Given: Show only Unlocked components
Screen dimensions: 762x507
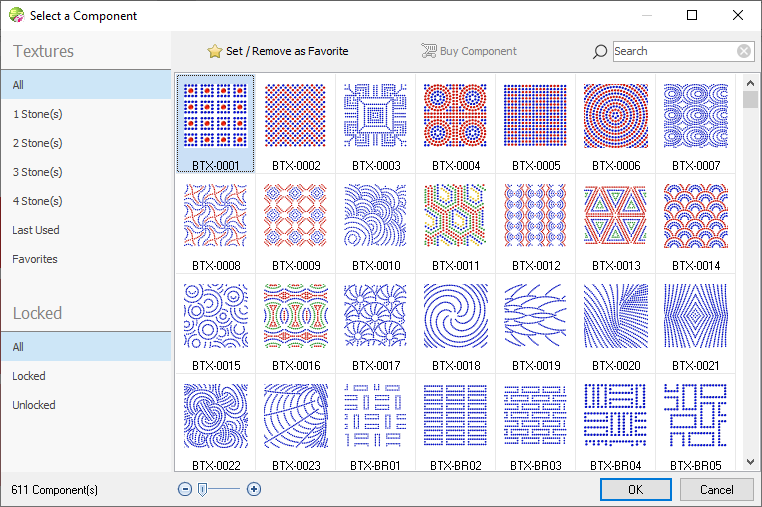Looking at the screenshot, I should pos(34,405).
